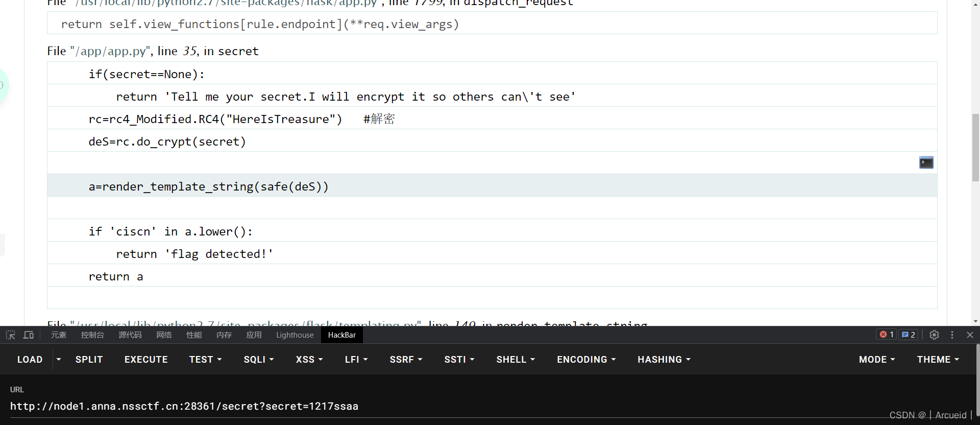Click the HackBar LOAD button
Viewport: 980px width, 425px height.
(30, 360)
